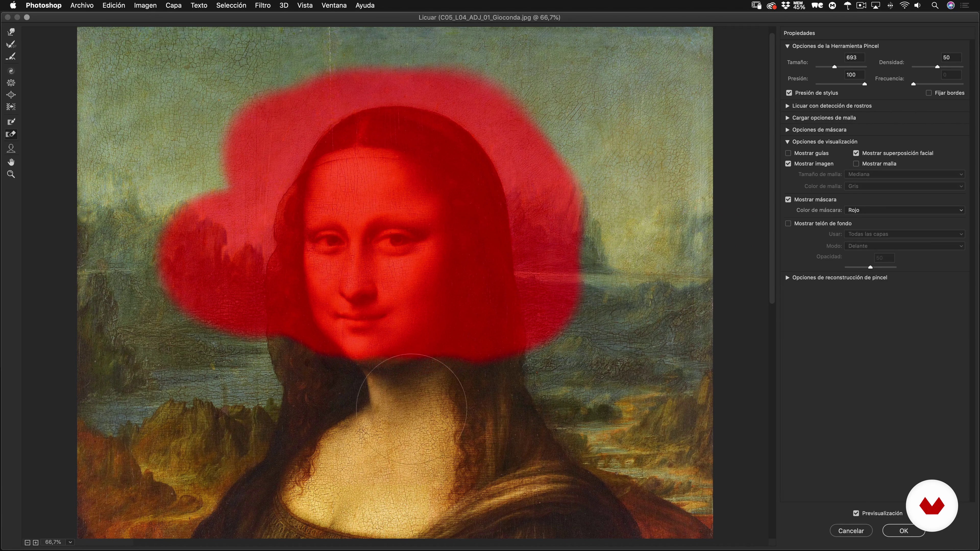The width and height of the screenshot is (980, 551).
Task: Select the Forward Warp tool
Action: click(11, 32)
